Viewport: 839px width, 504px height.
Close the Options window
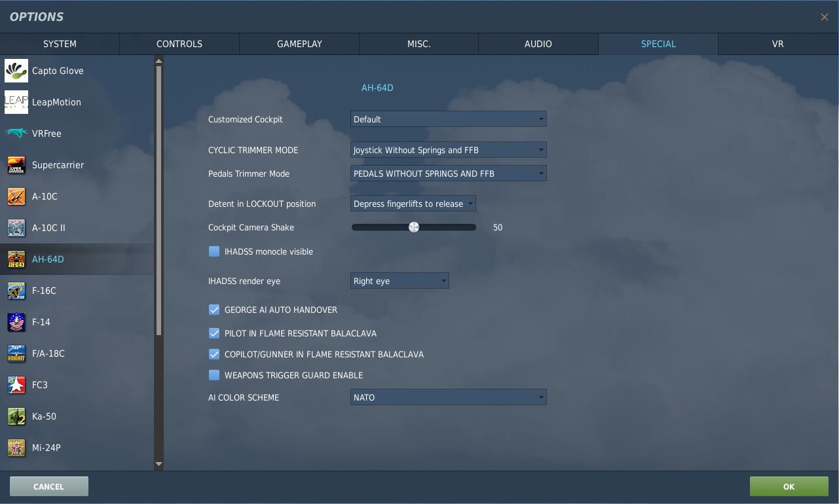pyautogui.click(x=825, y=17)
